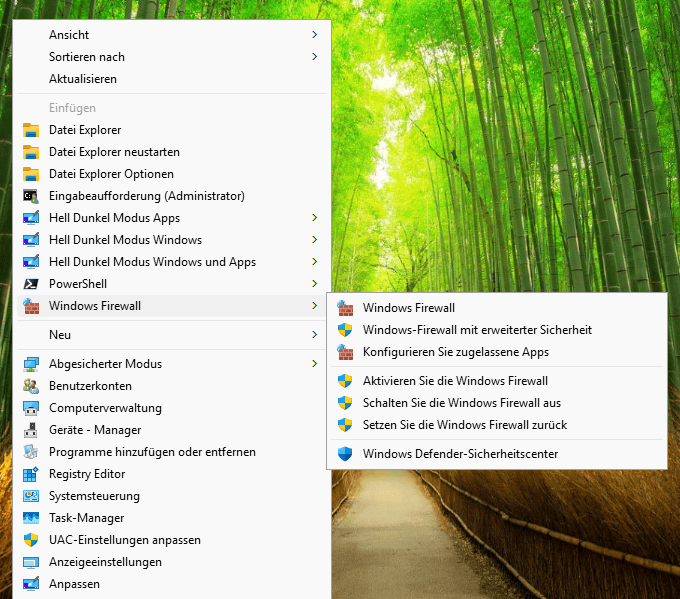Select Programme hinzufügen oder entfernen entry
Screen dimensions: 680x599
pyautogui.click(x=173, y=452)
